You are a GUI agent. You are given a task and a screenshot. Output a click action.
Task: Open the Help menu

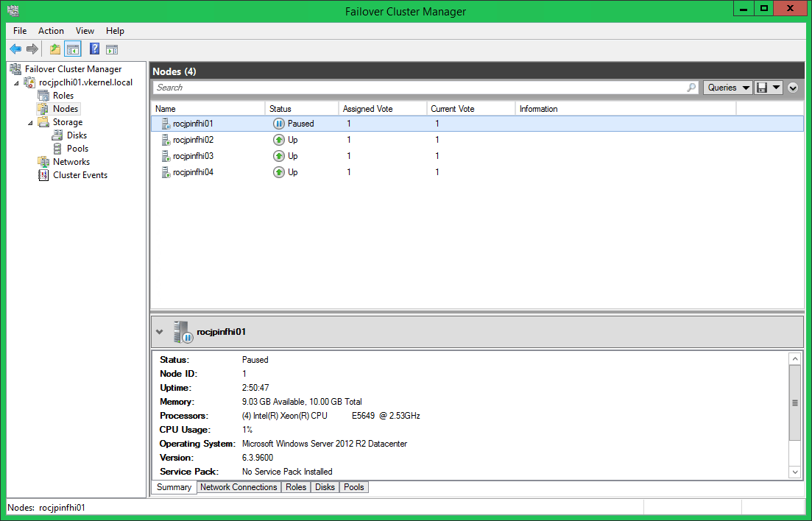[x=115, y=31]
